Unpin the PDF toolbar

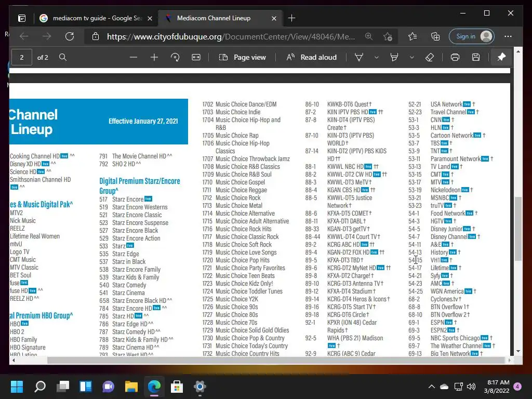pos(501,57)
